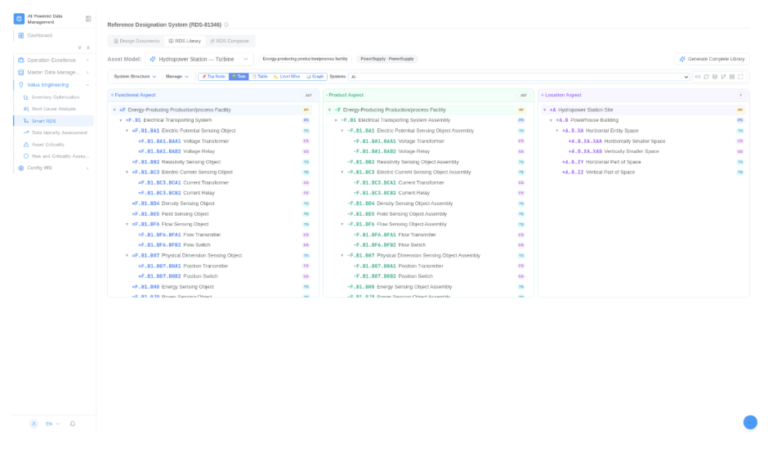
Task: Expand the Config WBI menu chevron
Action: click(88, 168)
